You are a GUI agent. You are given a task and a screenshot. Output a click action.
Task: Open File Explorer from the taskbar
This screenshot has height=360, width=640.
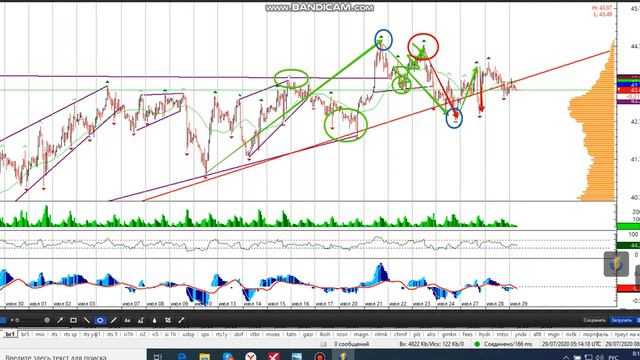click(204, 357)
